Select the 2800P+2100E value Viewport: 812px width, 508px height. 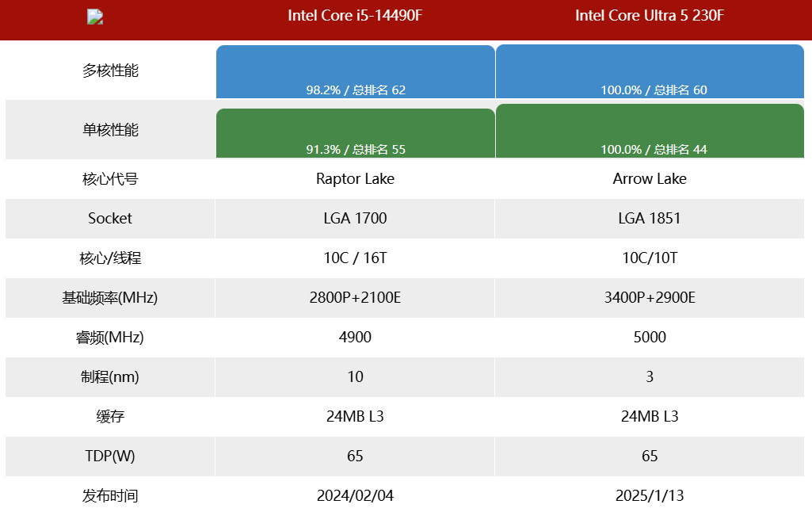pos(355,297)
